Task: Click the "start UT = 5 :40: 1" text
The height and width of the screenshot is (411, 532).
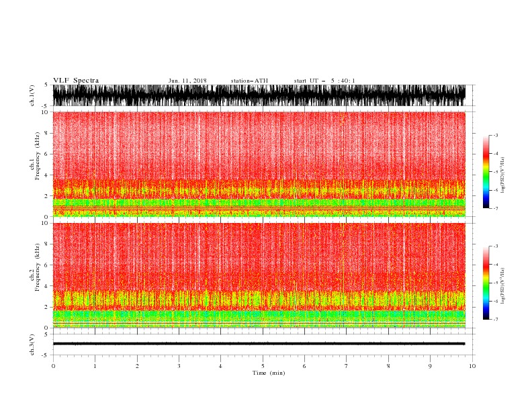Action: point(324,81)
